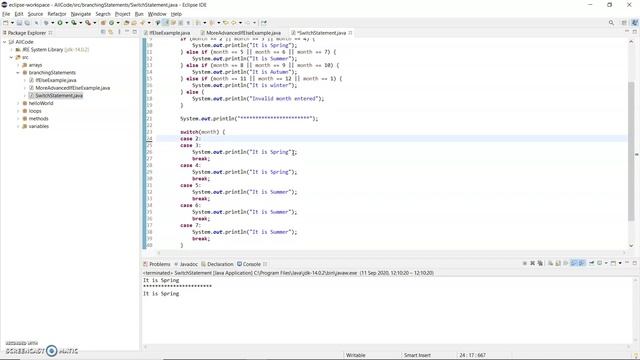The height and width of the screenshot is (360, 640).
Task: Open the Run button dropdown arrow
Action: [67, 23]
